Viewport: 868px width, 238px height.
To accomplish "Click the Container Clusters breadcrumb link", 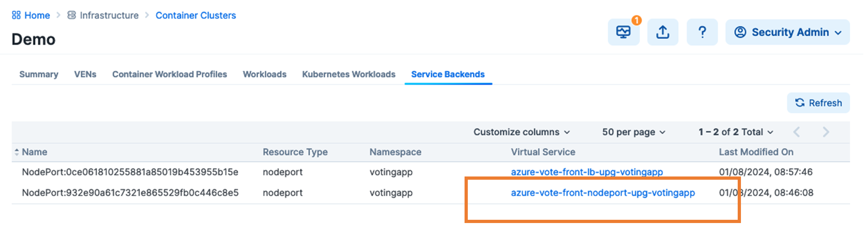I will [195, 15].
